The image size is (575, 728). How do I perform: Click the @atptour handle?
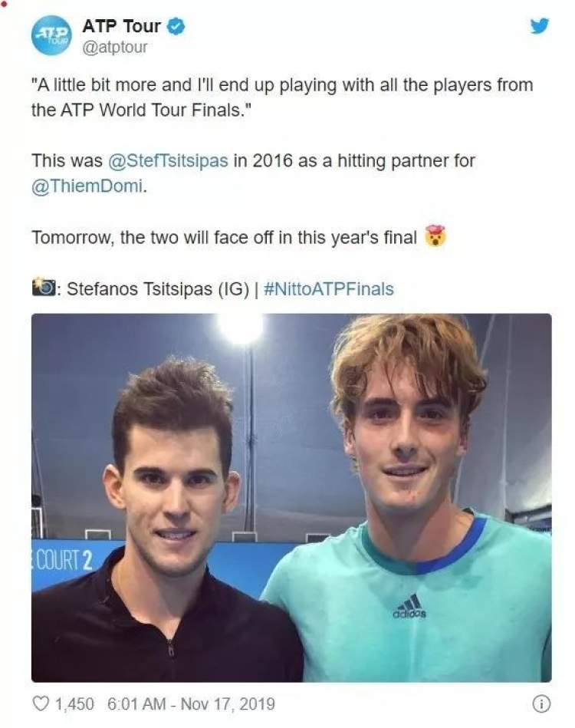[x=115, y=47]
